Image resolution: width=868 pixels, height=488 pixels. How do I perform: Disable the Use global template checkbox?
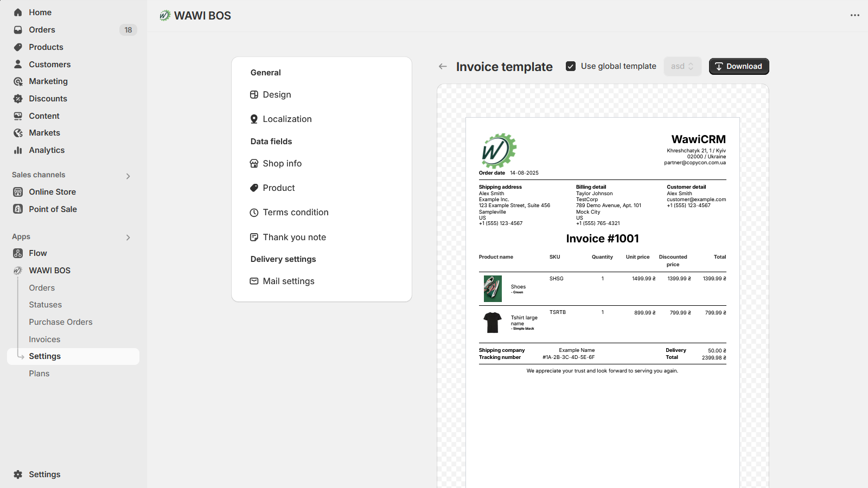[570, 66]
